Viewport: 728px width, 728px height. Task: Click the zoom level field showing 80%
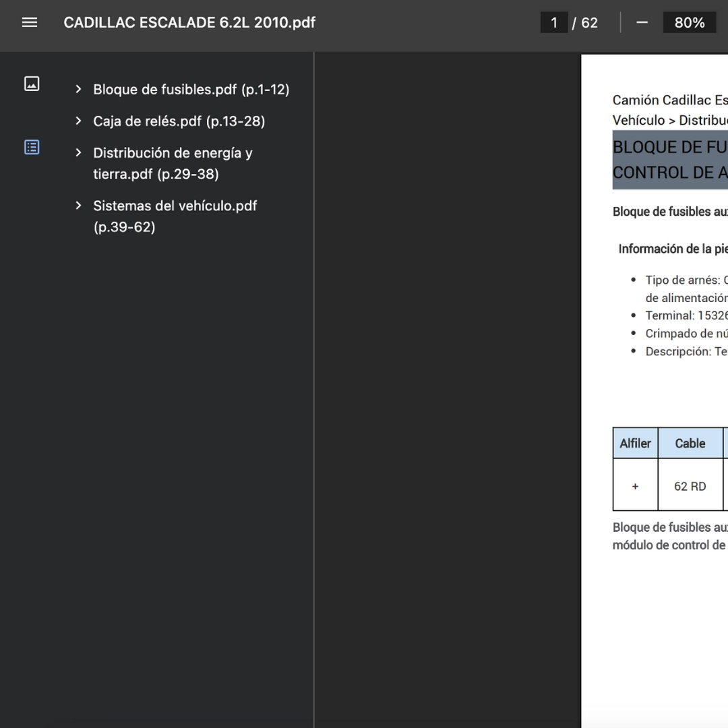coord(690,22)
